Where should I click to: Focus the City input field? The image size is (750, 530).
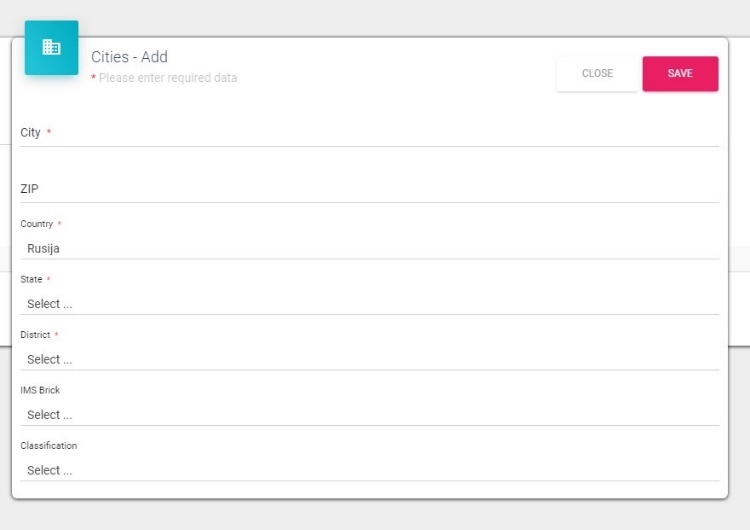pyautogui.click(x=370, y=132)
